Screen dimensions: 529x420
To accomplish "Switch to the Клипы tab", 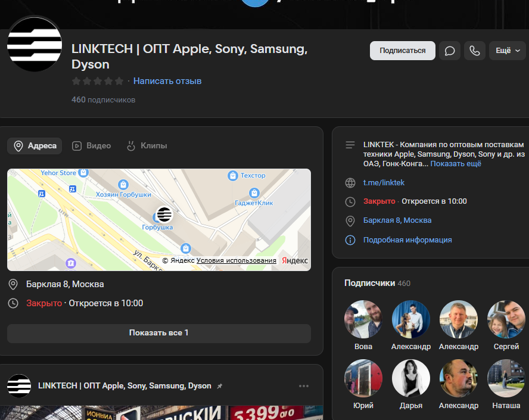I will (x=147, y=146).
